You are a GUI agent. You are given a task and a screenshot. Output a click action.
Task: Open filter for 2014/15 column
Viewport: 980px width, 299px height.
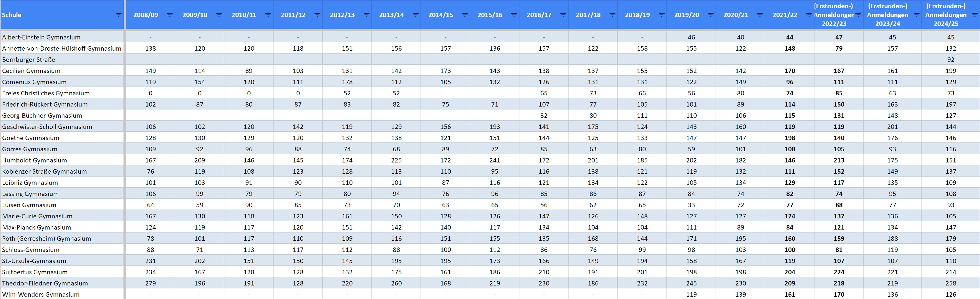(x=464, y=15)
